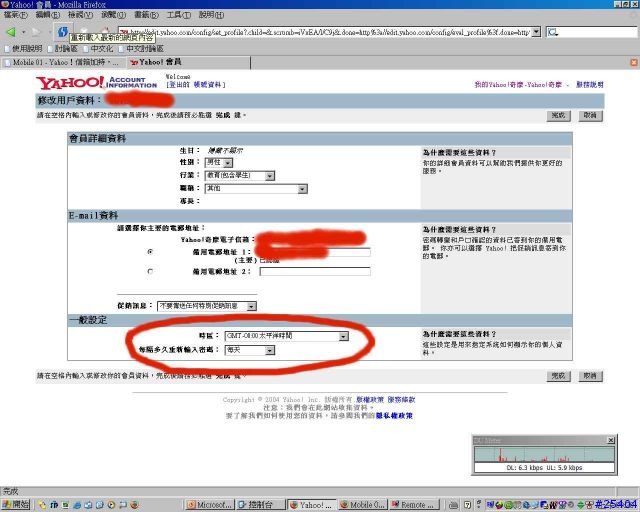Screen dimensions: 640x512
Task: Click the top 完成 button
Action: (x=558, y=116)
